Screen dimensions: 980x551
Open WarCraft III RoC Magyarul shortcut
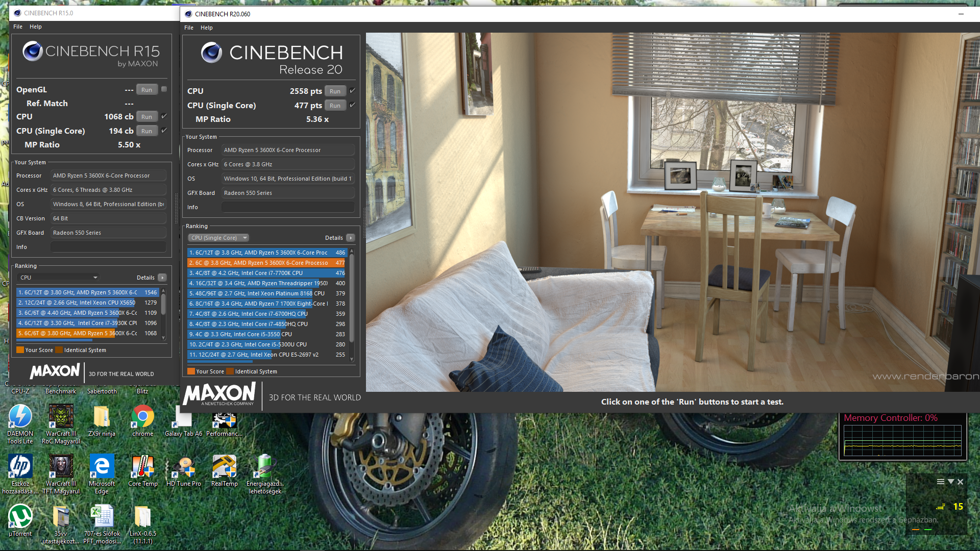pos(61,423)
